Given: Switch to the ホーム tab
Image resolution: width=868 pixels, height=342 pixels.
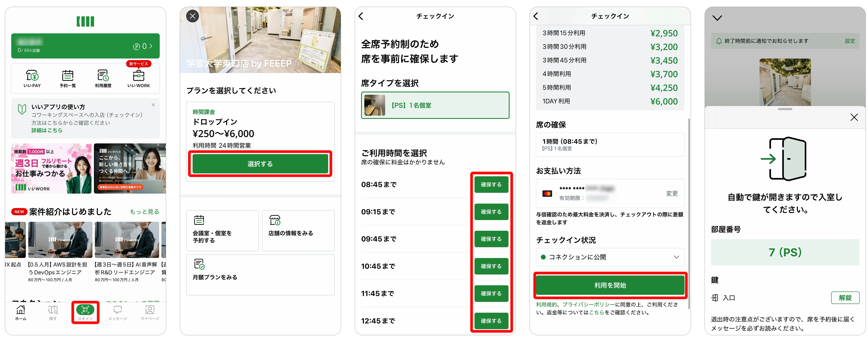Looking at the screenshot, I should coord(21,312).
